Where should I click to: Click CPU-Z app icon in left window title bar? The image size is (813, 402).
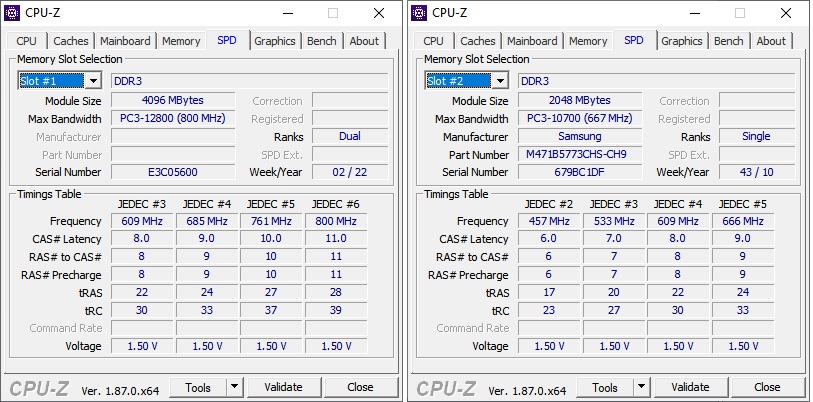coord(12,13)
